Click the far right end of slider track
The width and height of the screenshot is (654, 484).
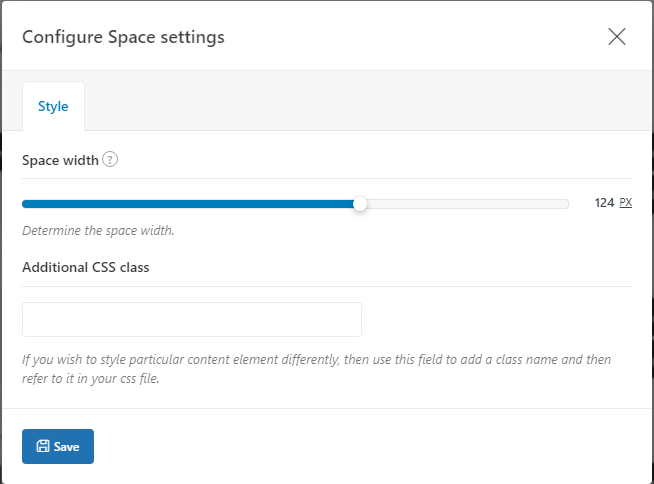tap(566, 204)
